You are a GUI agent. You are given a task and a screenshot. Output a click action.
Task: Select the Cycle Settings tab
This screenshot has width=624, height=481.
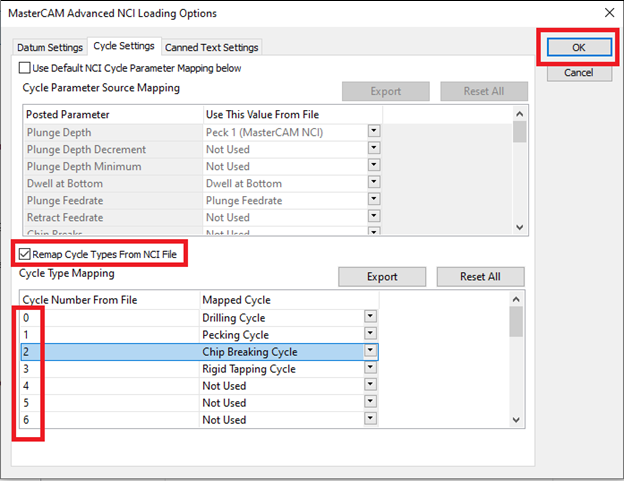click(x=124, y=46)
